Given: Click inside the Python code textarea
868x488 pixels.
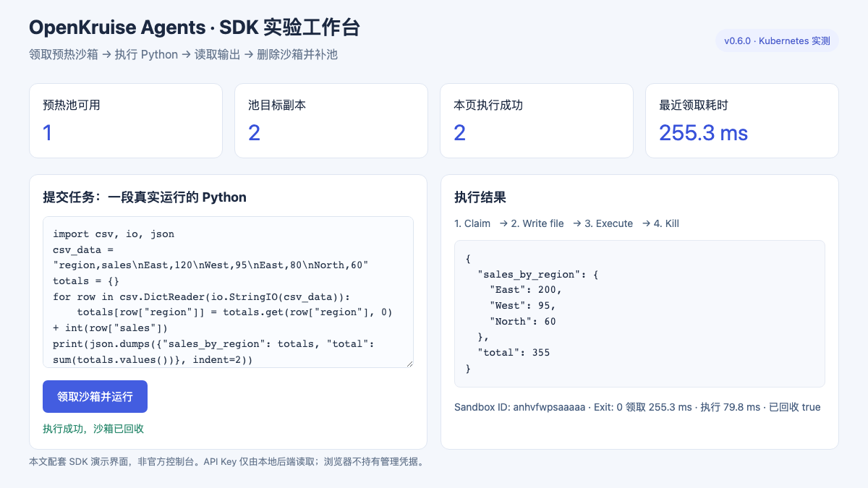Looking at the screenshot, I should pos(228,292).
